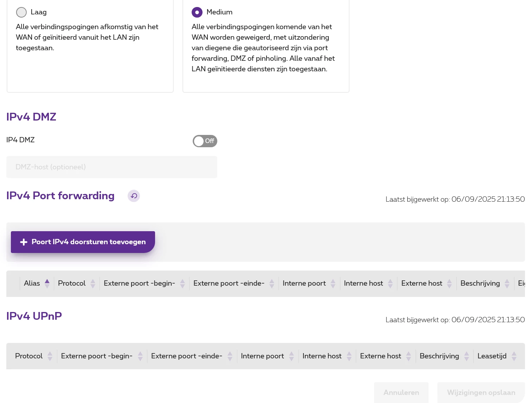Select the Laag firewall level
The image size is (532, 403).
coord(21,12)
